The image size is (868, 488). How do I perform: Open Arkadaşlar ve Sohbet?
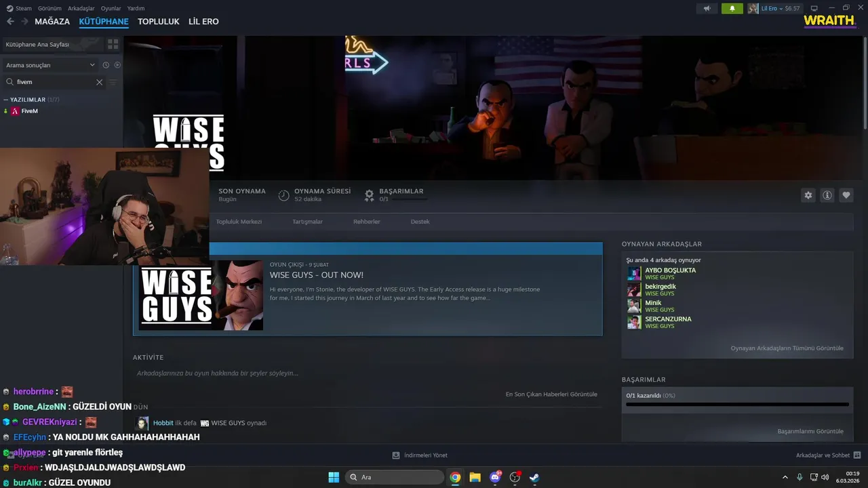pyautogui.click(x=828, y=455)
